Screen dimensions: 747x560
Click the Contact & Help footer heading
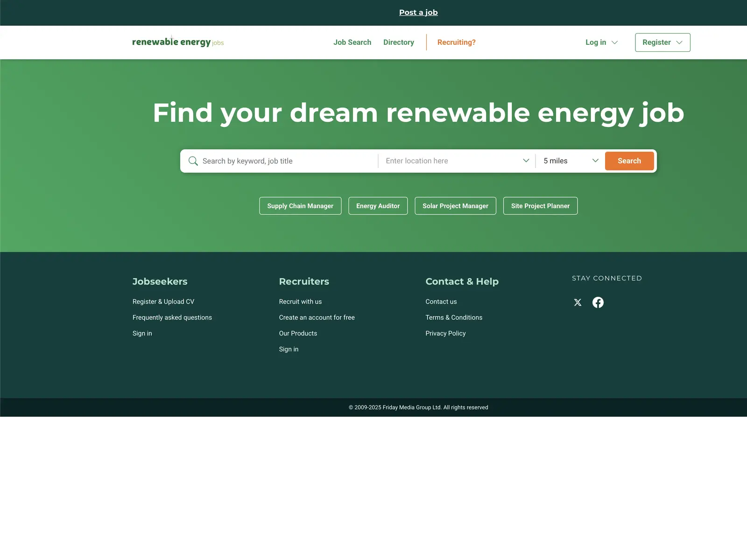(x=462, y=281)
